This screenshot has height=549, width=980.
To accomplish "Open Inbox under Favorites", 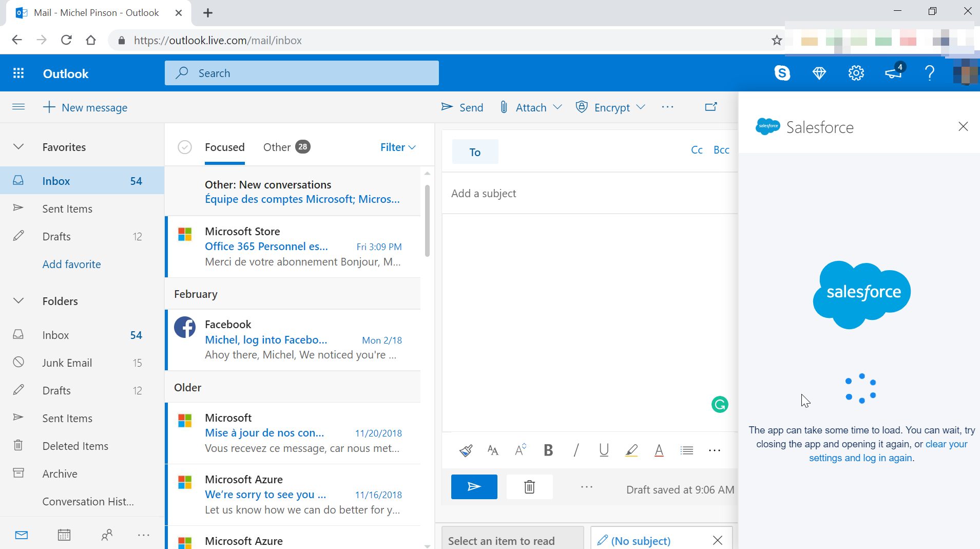I will pyautogui.click(x=82, y=181).
